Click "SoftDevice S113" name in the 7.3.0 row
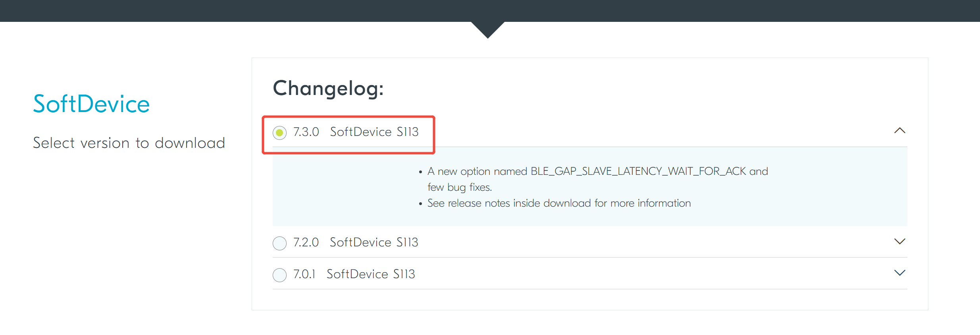 pyautogui.click(x=374, y=132)
